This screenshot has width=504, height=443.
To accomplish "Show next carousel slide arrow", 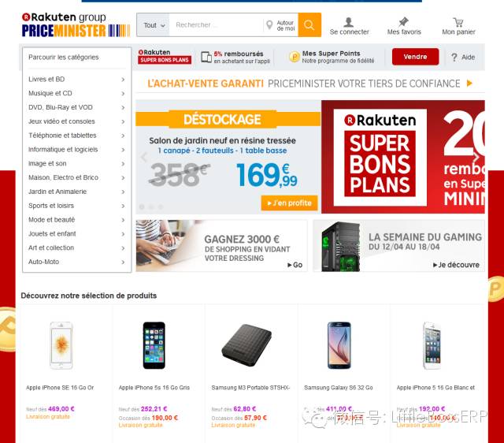I will click(x=476, y=157).
